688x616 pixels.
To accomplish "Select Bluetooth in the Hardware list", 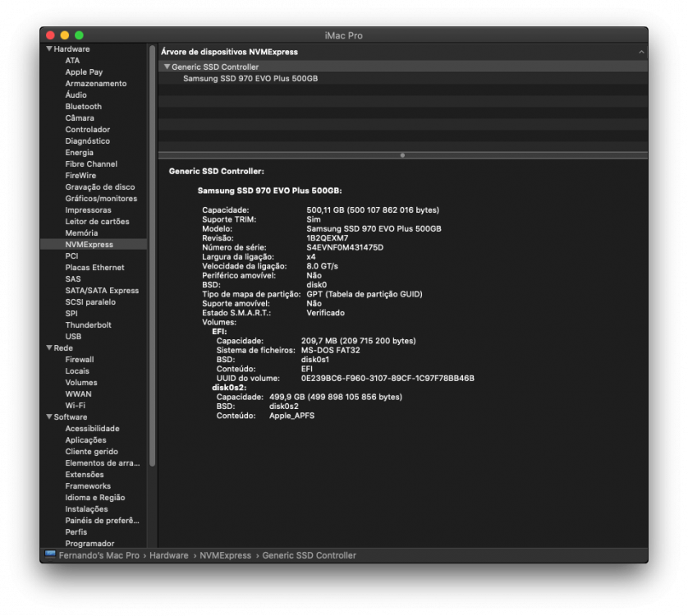I will [x=84, y=106].
